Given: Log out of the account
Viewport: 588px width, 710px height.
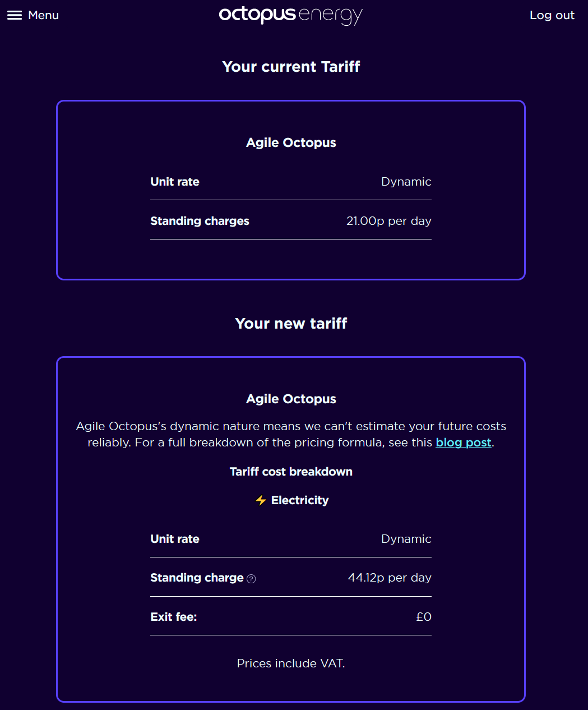Looking at the screenshot, I should (552, 15).
